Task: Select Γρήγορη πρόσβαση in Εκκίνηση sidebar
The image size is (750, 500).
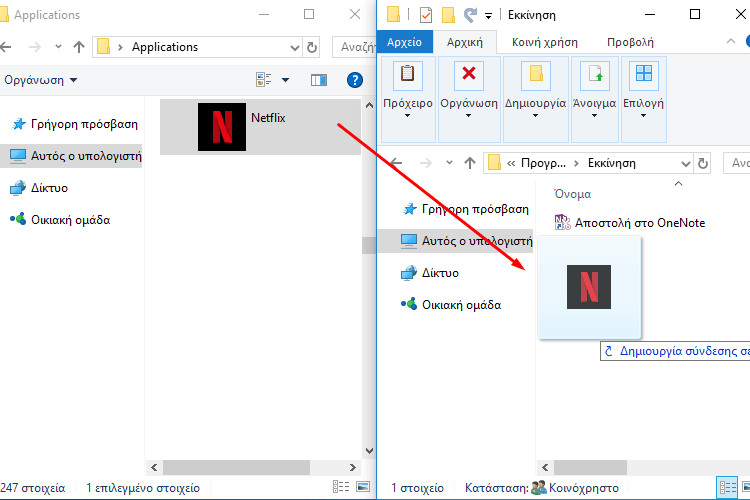Action: (x=465, y=209)
